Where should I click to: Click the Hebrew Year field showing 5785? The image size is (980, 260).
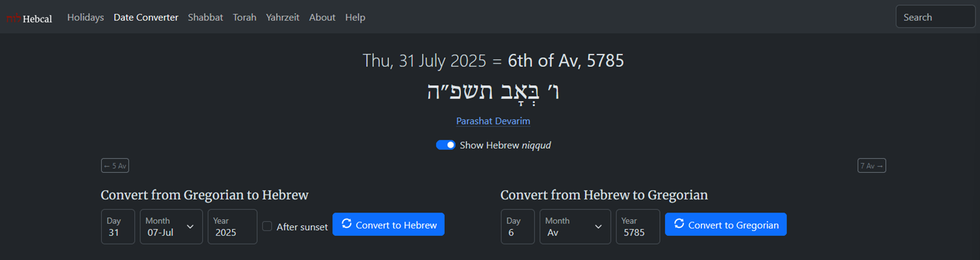637,226
